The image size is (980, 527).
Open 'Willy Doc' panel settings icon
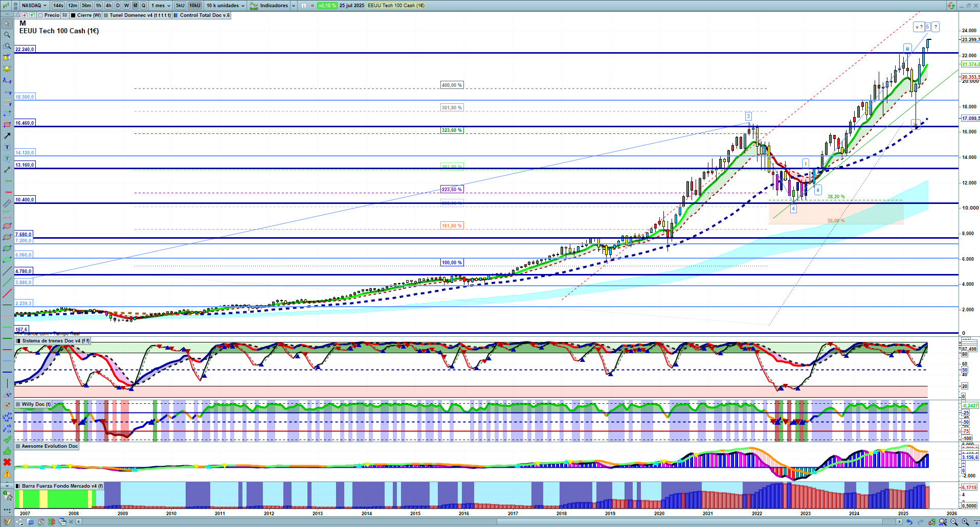pos(18,404)
